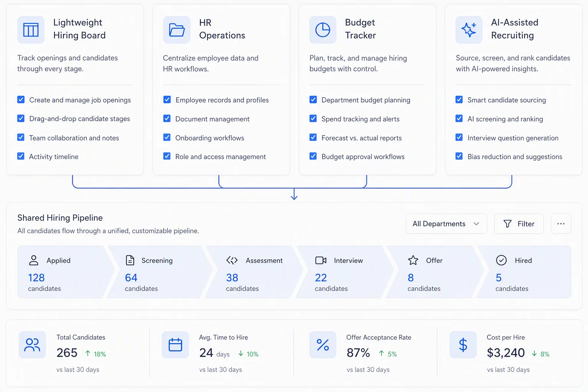Image resolution: width=588 pixels, height=392 pixels.
Task: Select the Interview pipeline stage
Action: [x=345, y=272]
